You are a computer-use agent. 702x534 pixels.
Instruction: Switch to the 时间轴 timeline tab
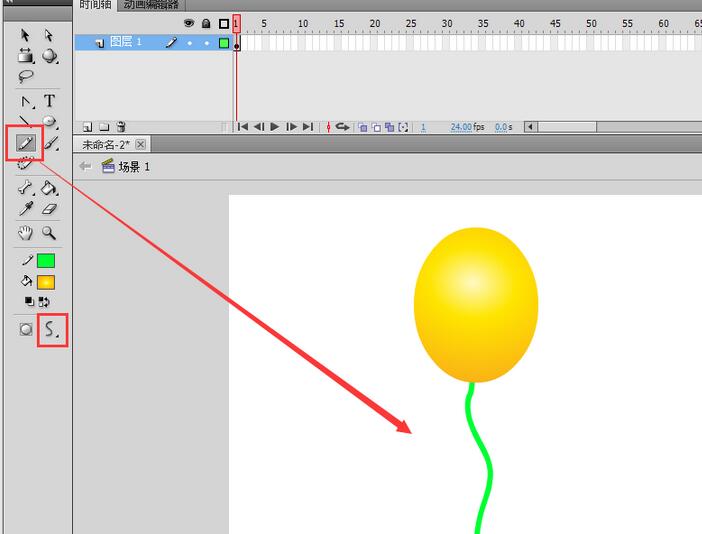(x=95, y=5)
